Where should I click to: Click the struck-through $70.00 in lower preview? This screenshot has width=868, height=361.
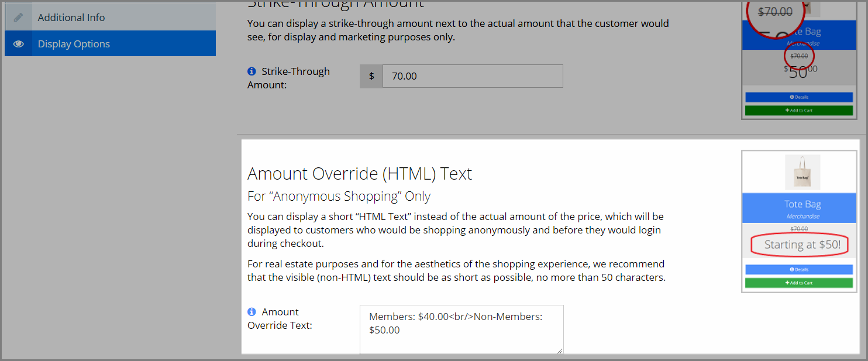click(x=799, y=229)
